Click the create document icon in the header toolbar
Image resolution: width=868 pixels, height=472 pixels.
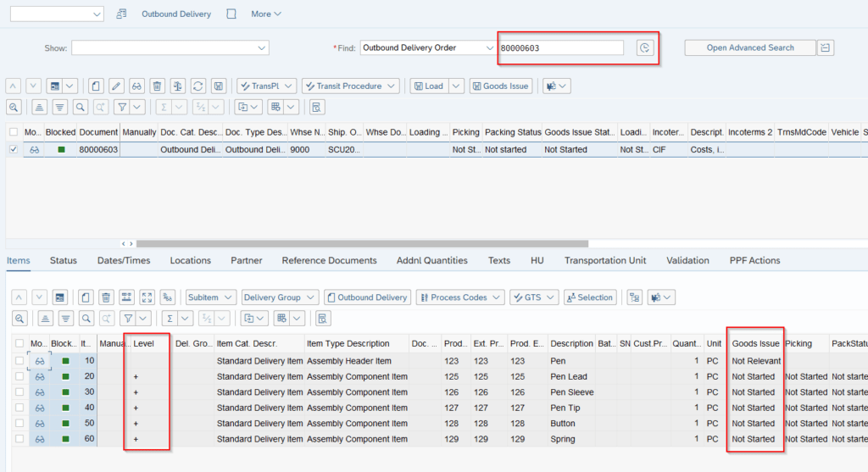(x=96, y=86)
